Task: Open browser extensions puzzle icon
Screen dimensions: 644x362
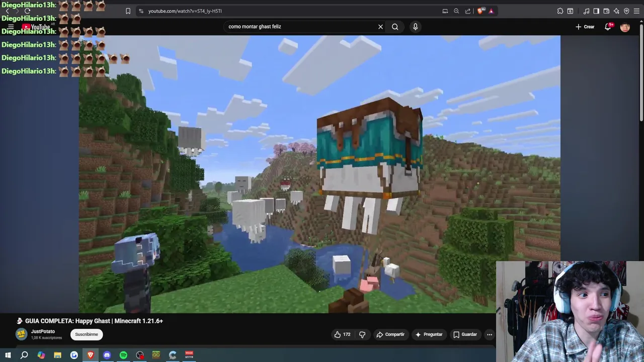Action: (x=560, y=11)
